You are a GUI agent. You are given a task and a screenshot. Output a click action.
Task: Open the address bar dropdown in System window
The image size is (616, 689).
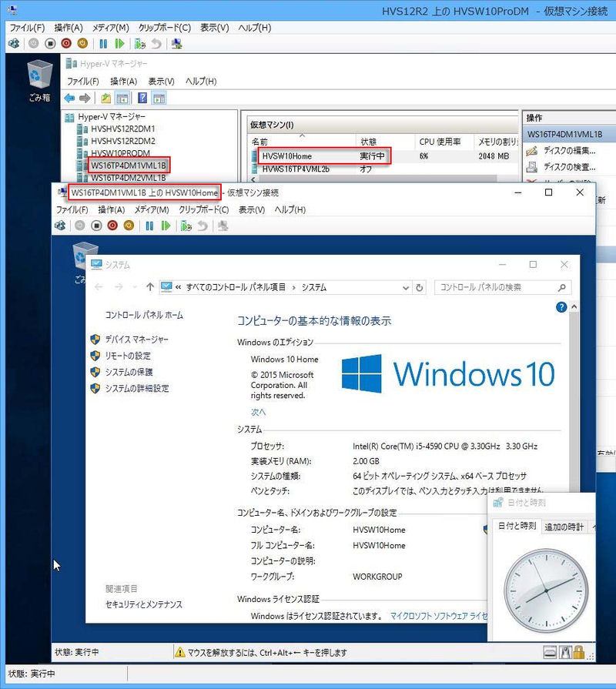[406, 288]
